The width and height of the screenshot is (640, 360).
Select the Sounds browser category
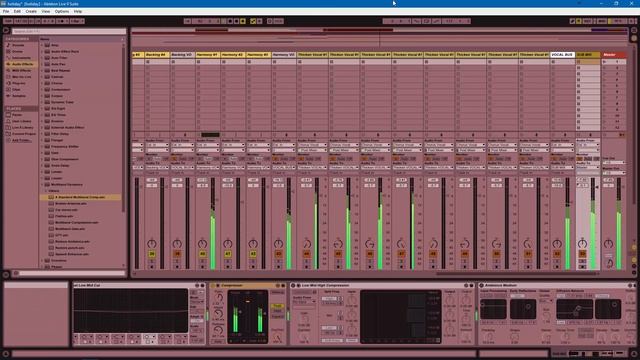click(x=18, y=45)
